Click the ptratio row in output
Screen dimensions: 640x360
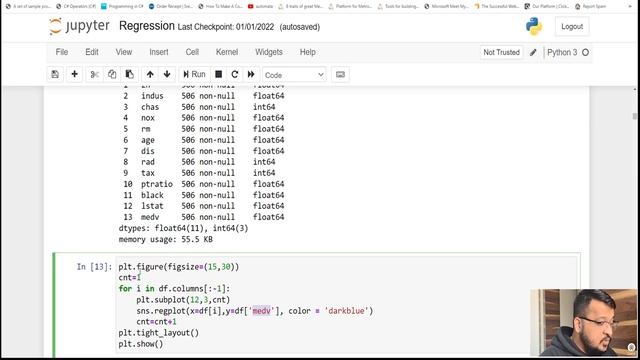pos(203,184)
